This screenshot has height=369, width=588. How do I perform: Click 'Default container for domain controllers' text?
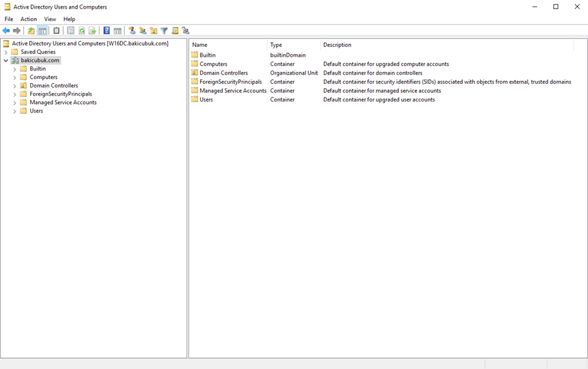tap(373, 73)
